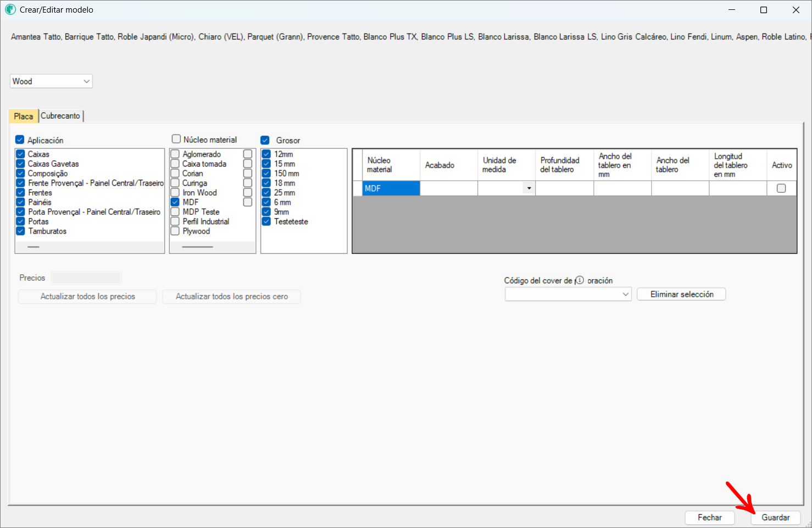
Task: Uncheck Tamburatos in application list
Action: click(x=20, y=231)
